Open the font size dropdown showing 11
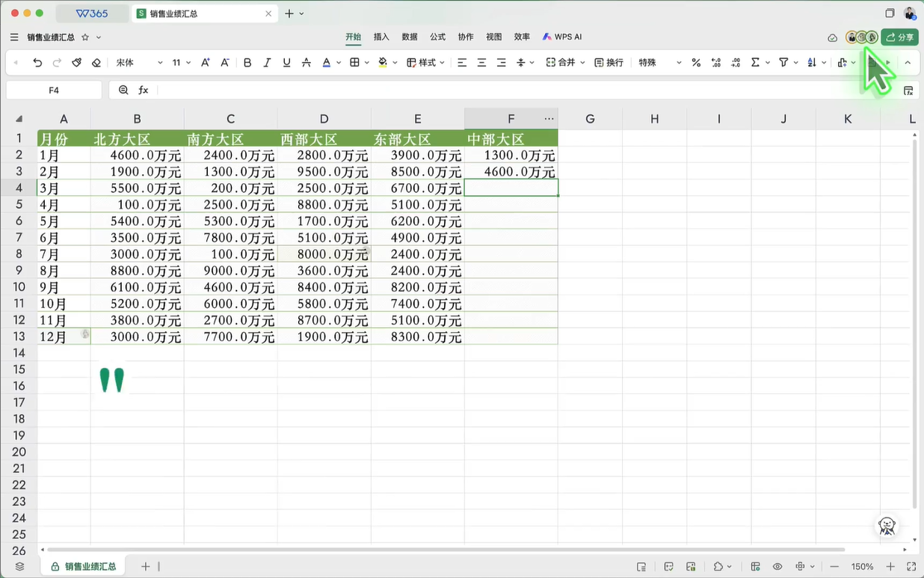Viewport: 924px width, 578px height. point(181,63)
